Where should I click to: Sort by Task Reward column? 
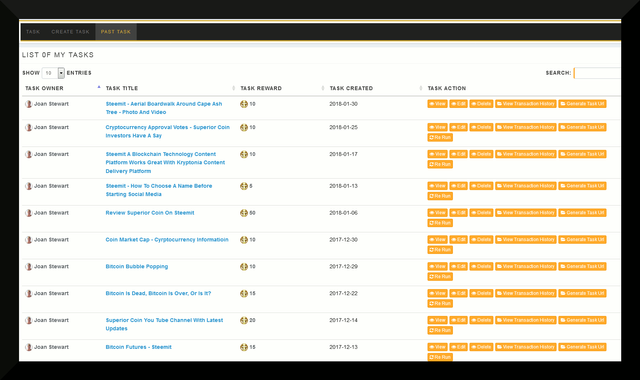tap(261, 88)
